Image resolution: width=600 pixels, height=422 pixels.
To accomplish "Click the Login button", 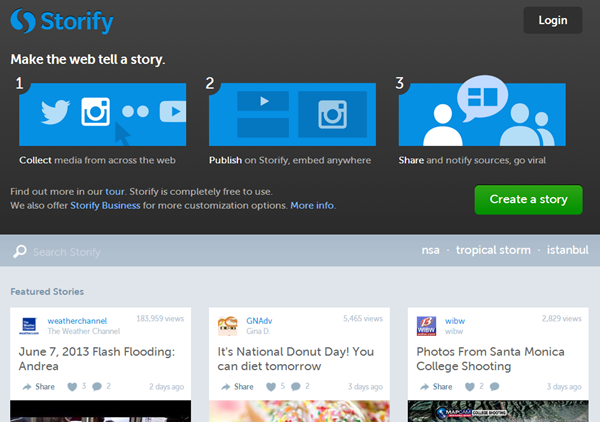I will pyautogui.click(x=553, y=20).
